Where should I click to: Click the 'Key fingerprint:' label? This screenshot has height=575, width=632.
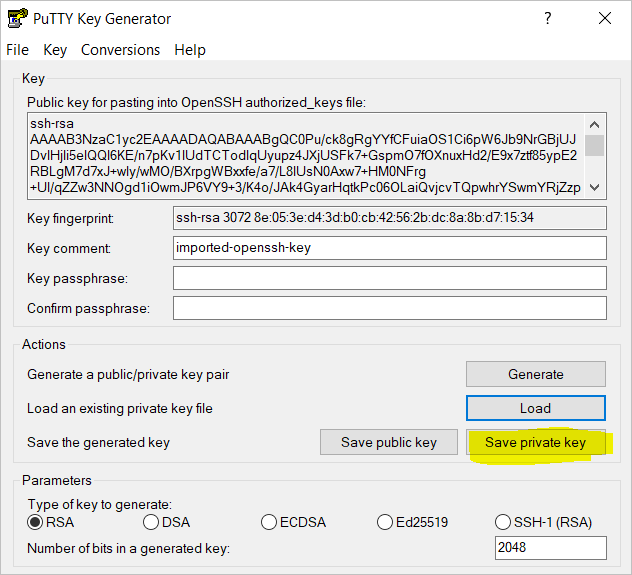tap(71, 218)
